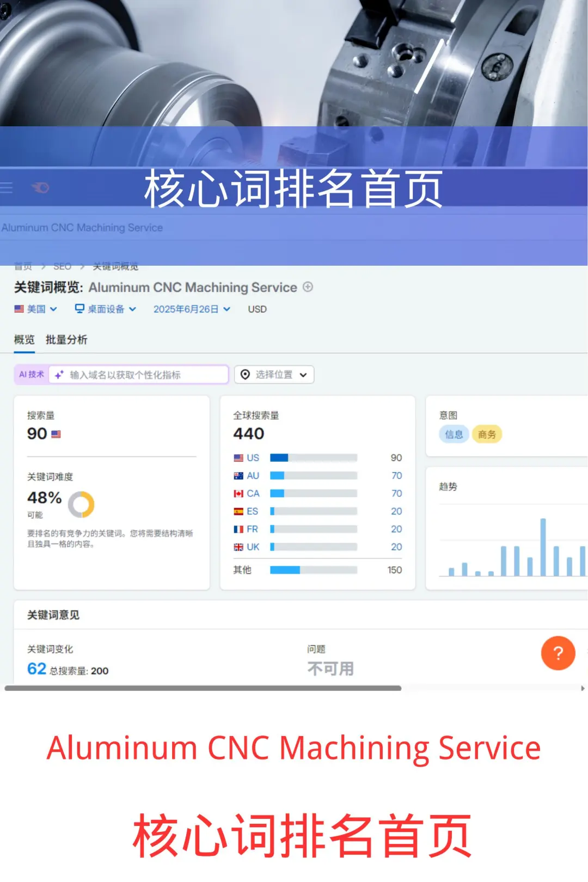Click the 440 global volume value
The width and height of the screenshot is (588, 882).
[249, 434]
